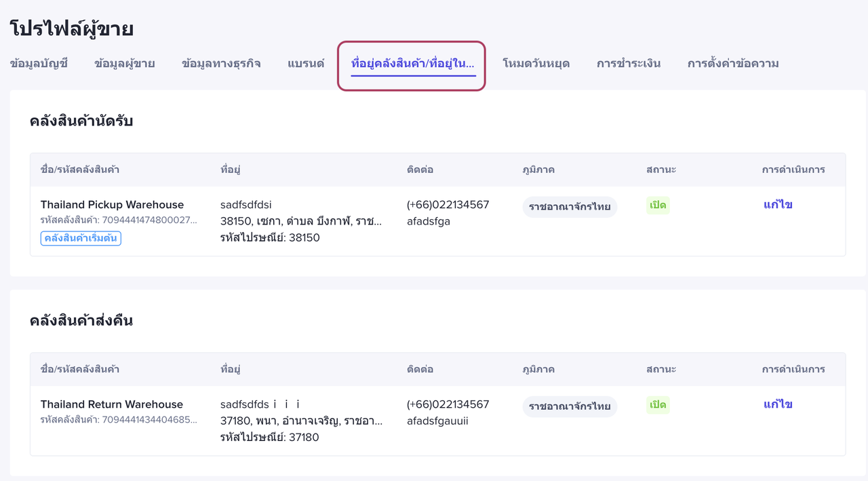The height and width of the screenshot is (481, 868).
Task: Click the pickup warehouse code beginning 7094441474
Action: click(119, 220)
